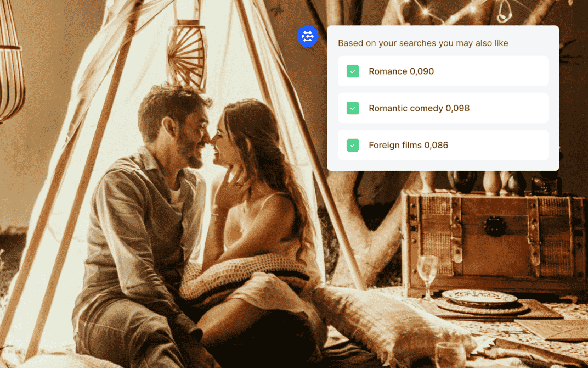
Task: Pick the Foreign films 0,086 label text
Action: (x=408, y=146)
